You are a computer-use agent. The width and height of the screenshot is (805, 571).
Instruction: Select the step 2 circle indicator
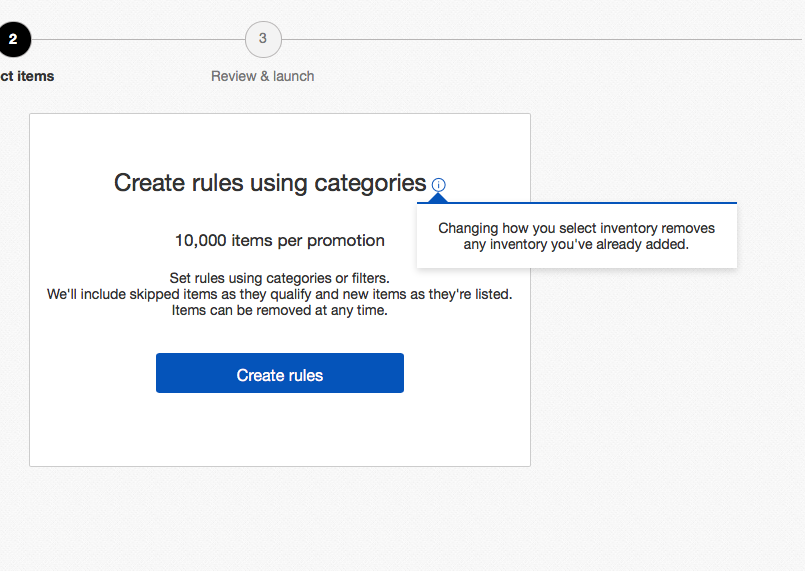coord(14,40)
